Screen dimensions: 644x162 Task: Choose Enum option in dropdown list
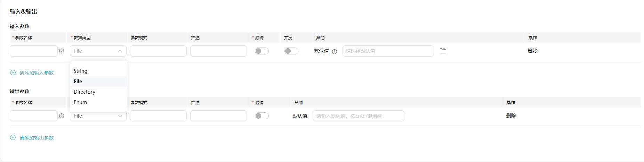point(98,102)
